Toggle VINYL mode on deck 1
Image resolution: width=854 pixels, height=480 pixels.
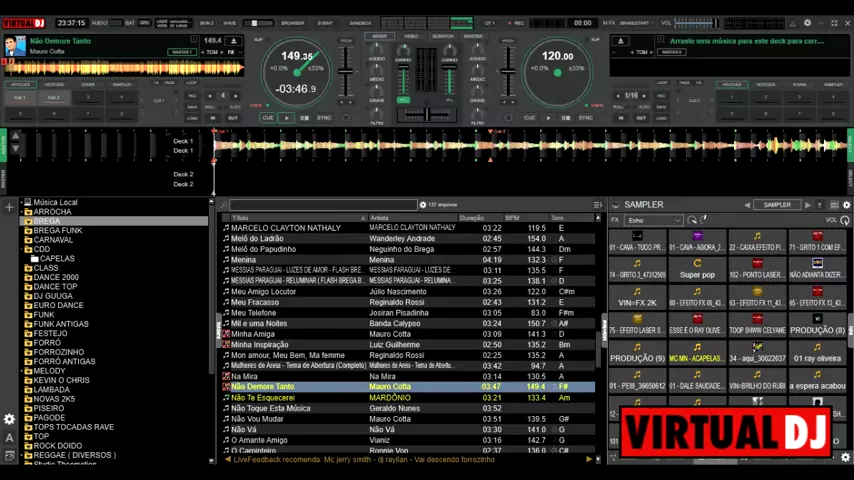pos(259,105)
